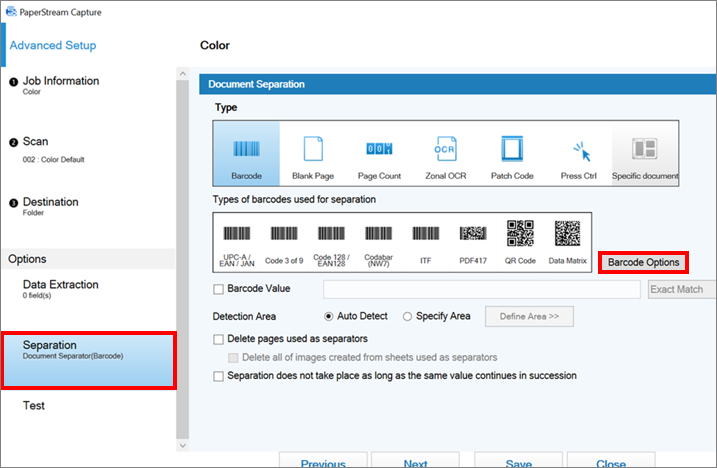The height and width of the screenshot is (468, 717).
Task: Select Specify Area radio button
Action: pos(407,316)
